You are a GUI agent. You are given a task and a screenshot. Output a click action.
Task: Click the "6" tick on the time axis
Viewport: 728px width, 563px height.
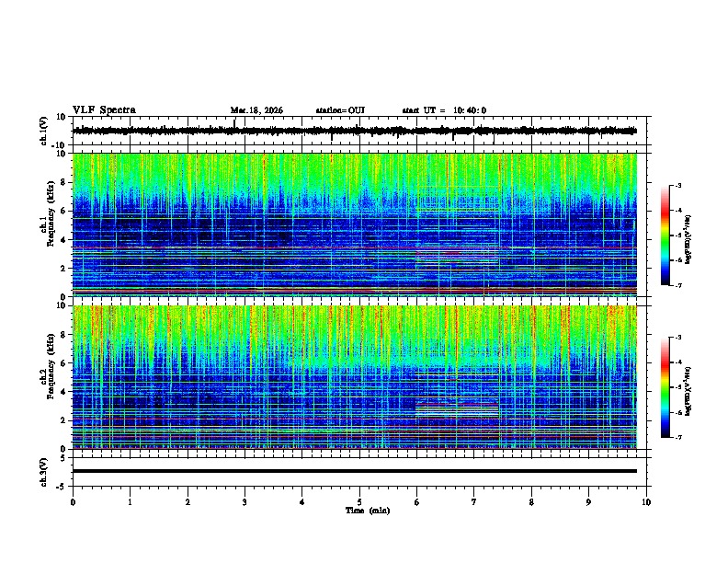click(417, 502)
